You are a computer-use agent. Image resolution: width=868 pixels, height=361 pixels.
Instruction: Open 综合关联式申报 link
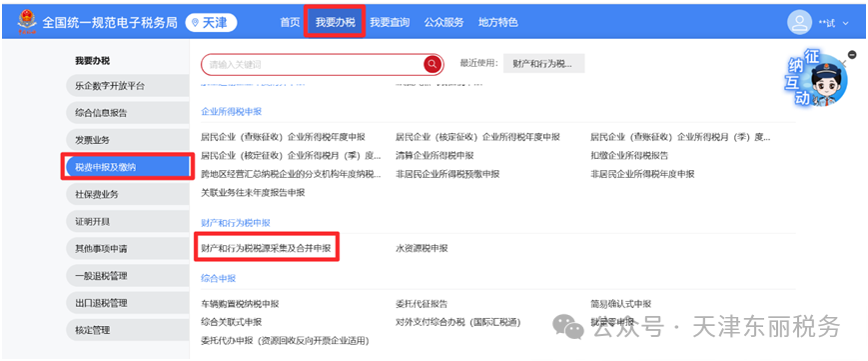pyautogui.click(x=232, y=322)
